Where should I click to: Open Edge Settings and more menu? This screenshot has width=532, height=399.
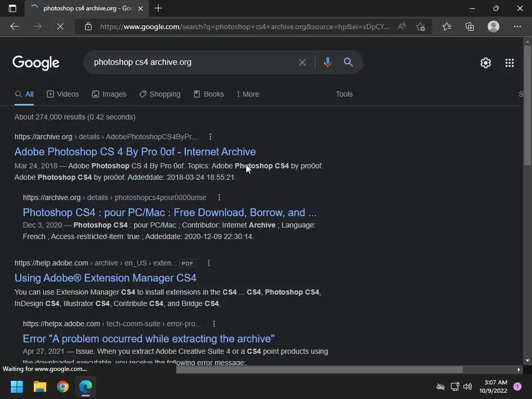point(517,26)
